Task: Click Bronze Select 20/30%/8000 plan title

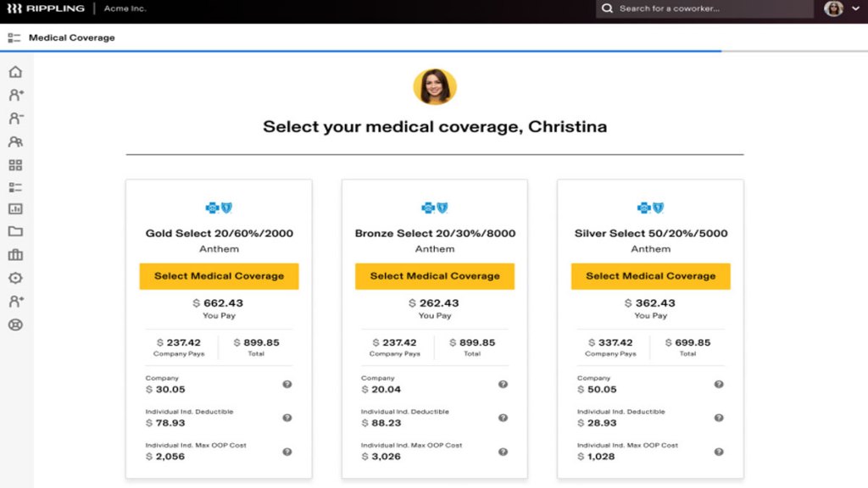Action: click(x=435, y=233)
